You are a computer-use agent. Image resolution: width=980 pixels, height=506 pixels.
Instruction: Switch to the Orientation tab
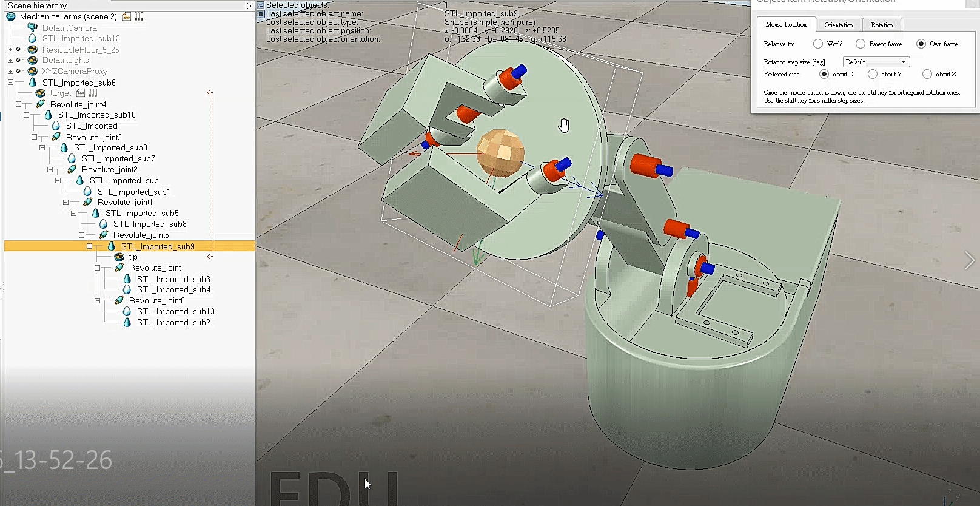[839, 25]
